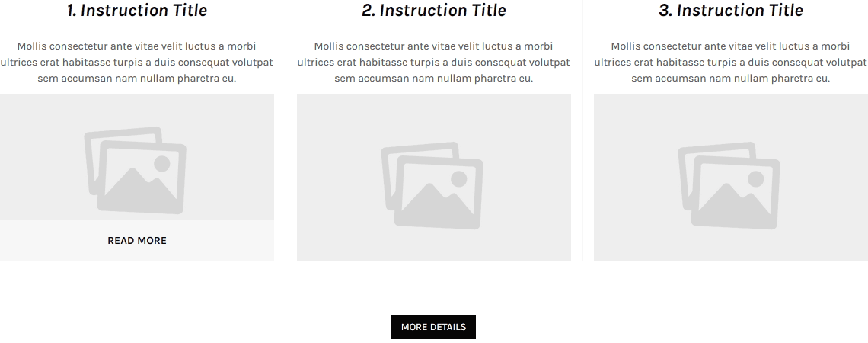Open the "3. Instruction Title" heading
This screenshot has height=343, width=868.
[731, 11]
